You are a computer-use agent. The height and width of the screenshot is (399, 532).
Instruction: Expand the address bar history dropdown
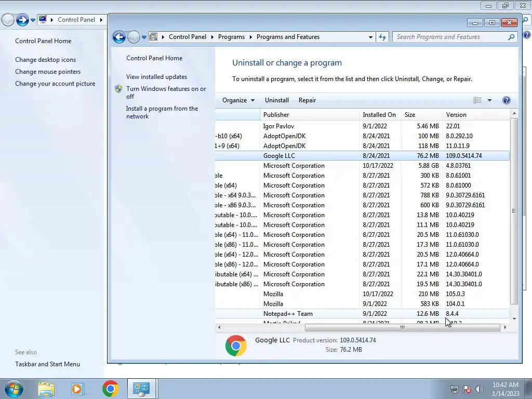tap(370, 37)
